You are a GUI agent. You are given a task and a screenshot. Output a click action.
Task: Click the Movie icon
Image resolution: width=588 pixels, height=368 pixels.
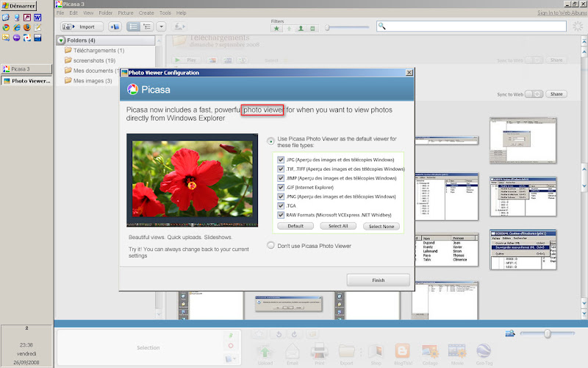pyautogui.click(x=457, y=355)
